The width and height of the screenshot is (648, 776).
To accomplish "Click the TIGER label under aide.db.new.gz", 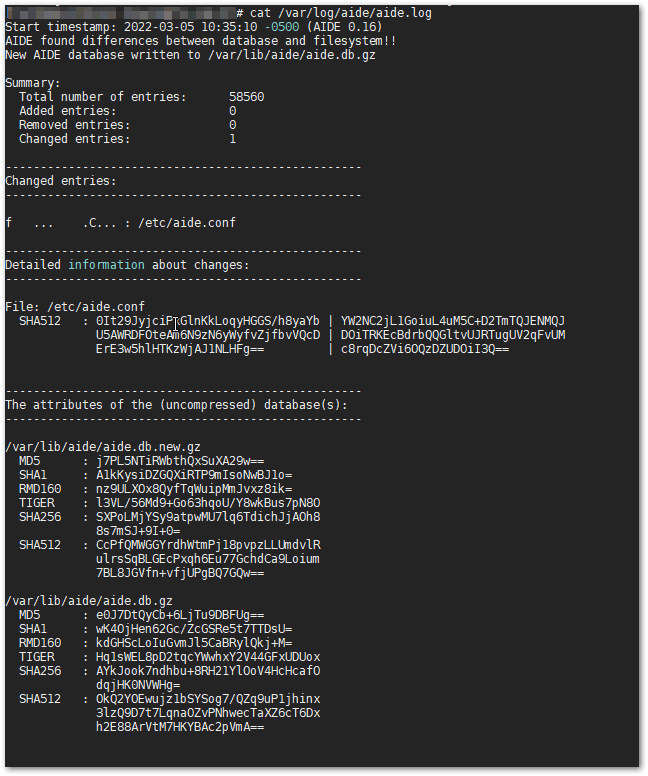I will tap(37, 503).
